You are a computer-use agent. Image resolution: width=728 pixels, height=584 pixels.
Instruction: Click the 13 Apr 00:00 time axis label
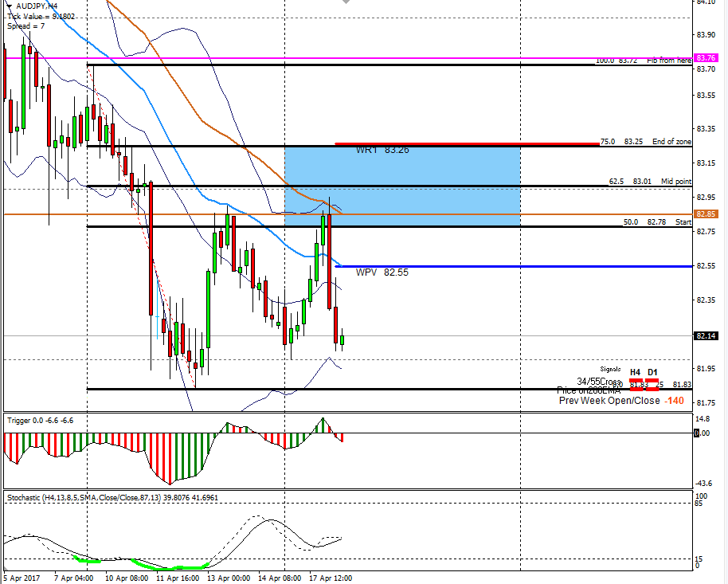[230, 578]
